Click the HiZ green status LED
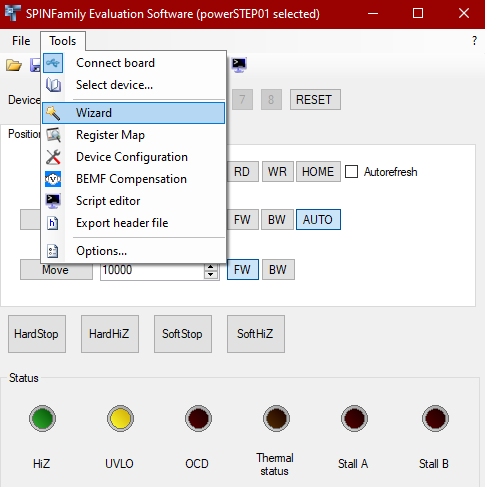Screen dimensions: 485x487 (x=42, y=418)
